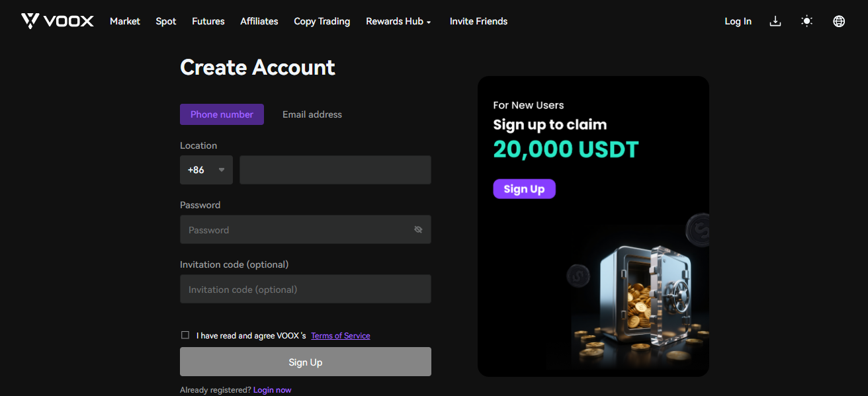
Task: Expand the Rewards Hub menu
Action: pos(398,21)
